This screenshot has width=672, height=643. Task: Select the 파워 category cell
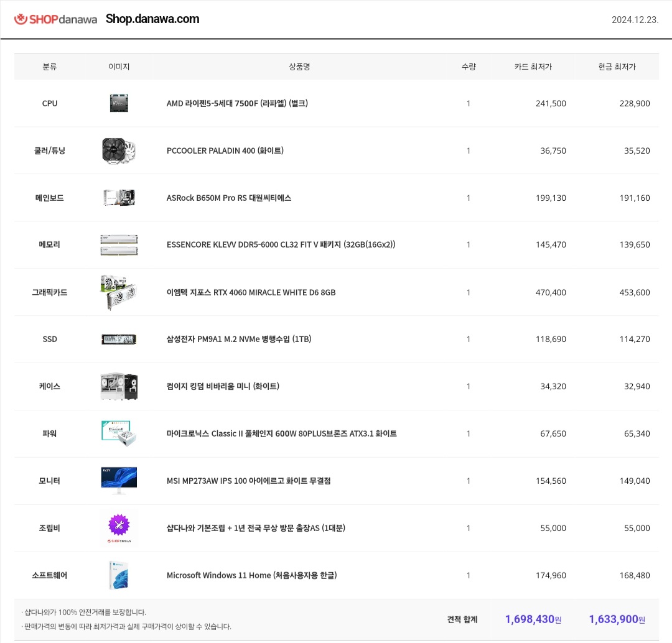click(50, 433)
